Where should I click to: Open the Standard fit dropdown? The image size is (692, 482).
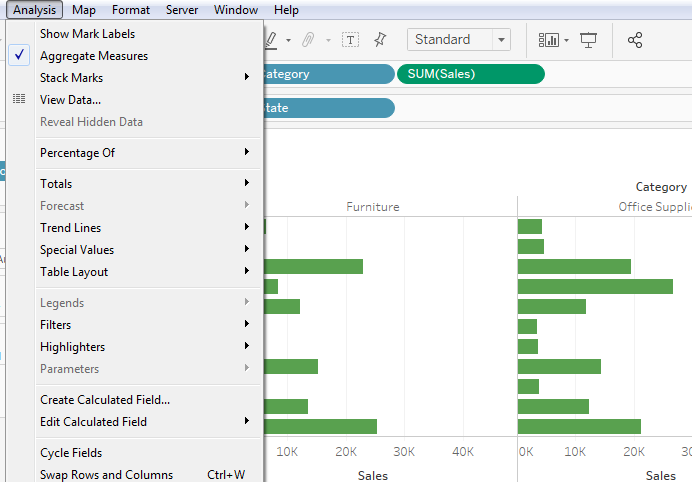click(x=458, y=40)
